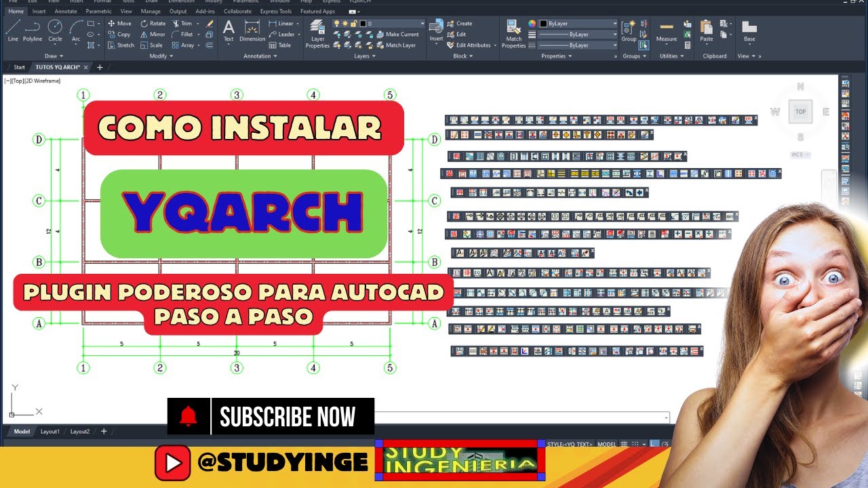Switch to the Parametric ribbon tab

click(x=99, y=12)
